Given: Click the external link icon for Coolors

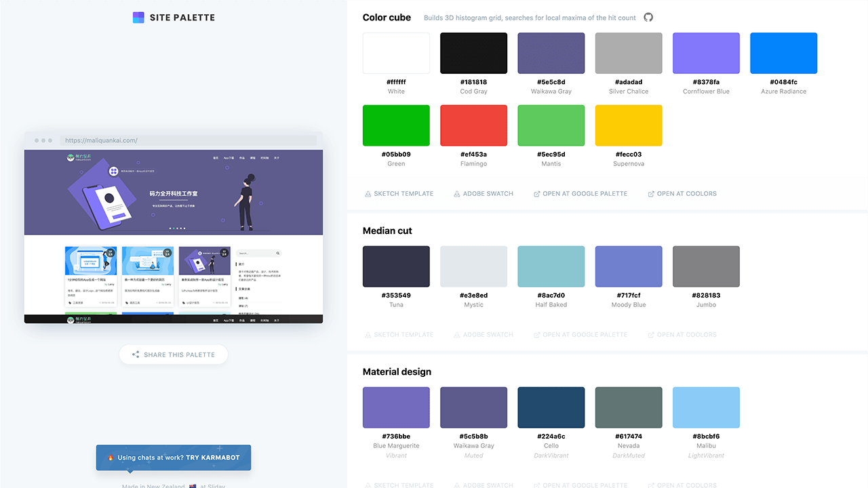Looking at the screenshot, I should click(x=651, y=194).
